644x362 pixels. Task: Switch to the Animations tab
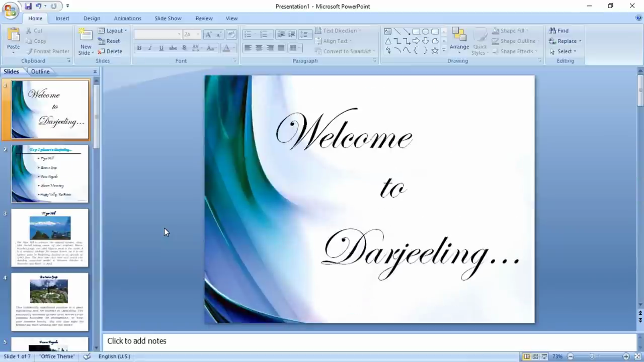(127, 18)
